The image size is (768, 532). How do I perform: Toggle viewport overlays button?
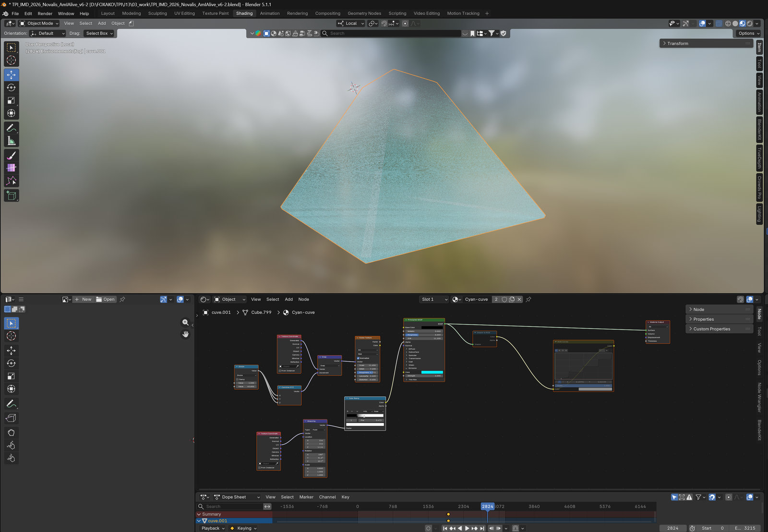coord(702,23)
